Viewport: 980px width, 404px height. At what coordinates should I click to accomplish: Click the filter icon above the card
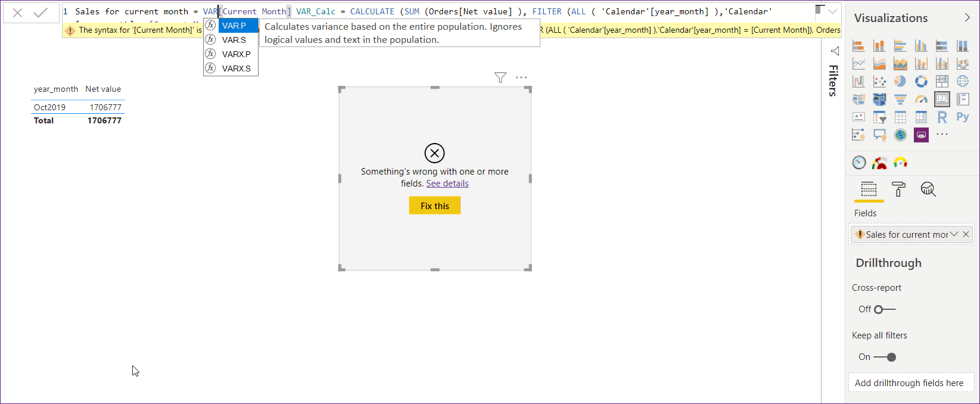[x=500, y=77]
